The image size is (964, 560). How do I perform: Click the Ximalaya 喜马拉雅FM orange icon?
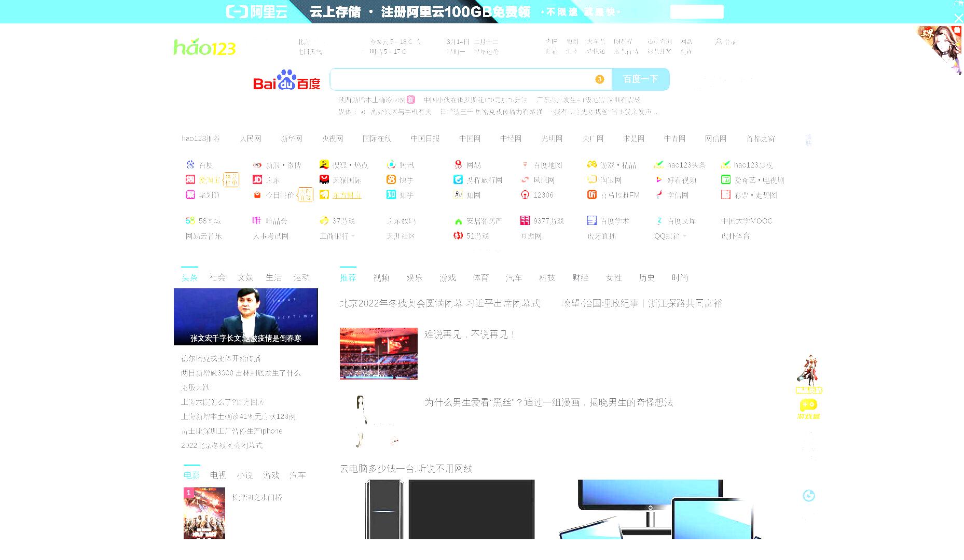[x=592, y=194]
